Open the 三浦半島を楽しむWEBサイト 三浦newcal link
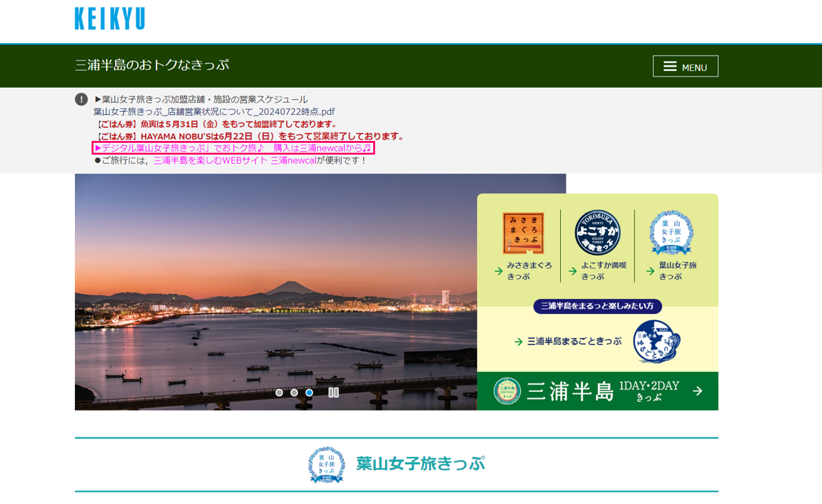Screen dimensions: 822x504 tap(235, 160)
